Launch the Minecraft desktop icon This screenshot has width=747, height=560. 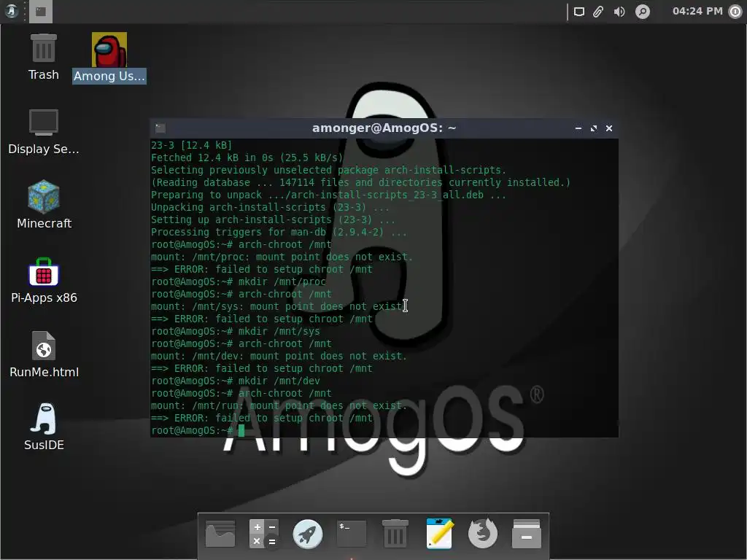pos(44,204)
